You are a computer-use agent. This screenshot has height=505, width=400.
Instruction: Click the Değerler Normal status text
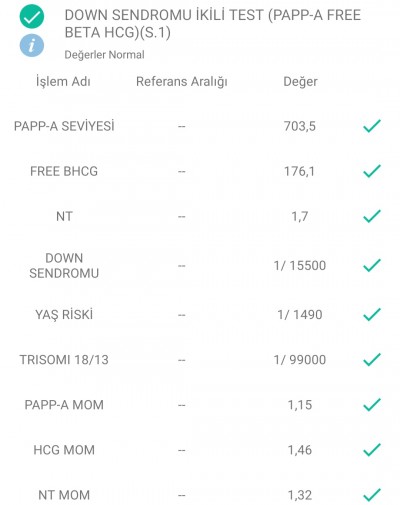(x=104, y=55)
